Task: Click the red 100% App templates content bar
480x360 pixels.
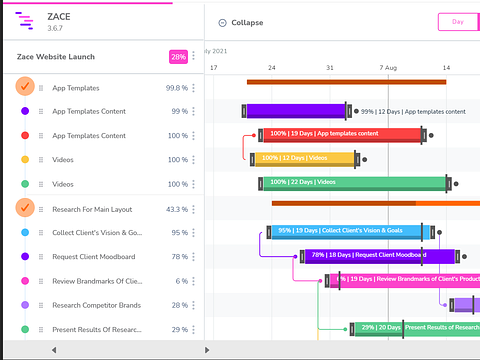Action: [x=342, y=135]
